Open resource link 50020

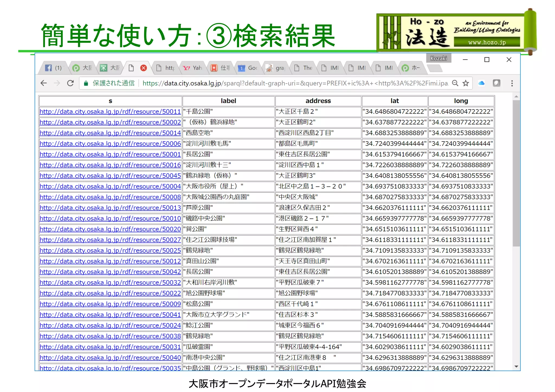110,229
